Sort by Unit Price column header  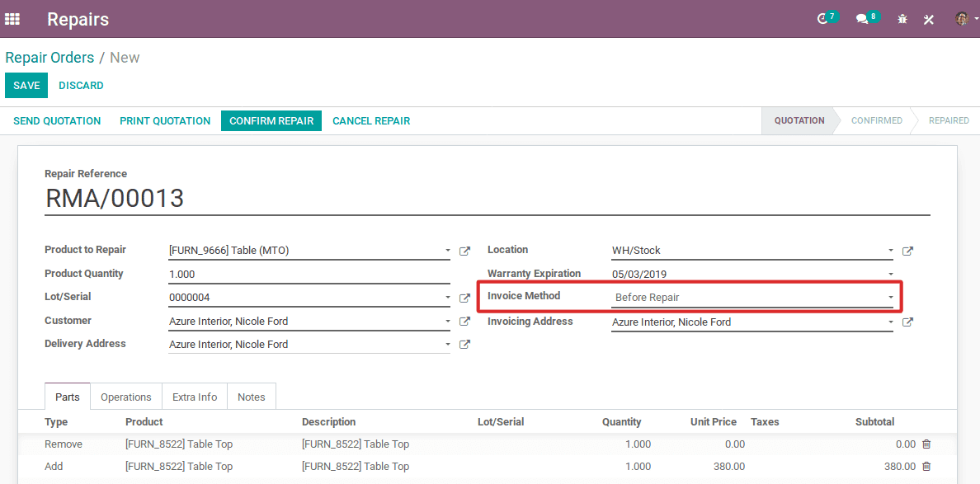[714, 422]
